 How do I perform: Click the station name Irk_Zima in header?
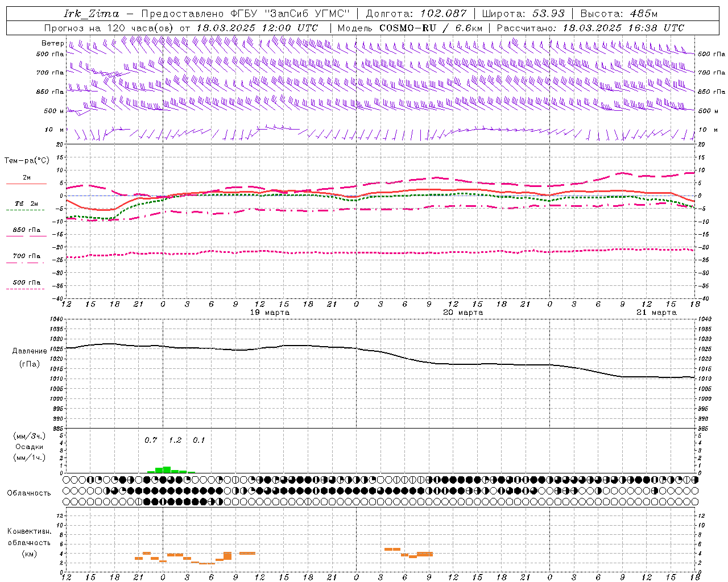91,14
